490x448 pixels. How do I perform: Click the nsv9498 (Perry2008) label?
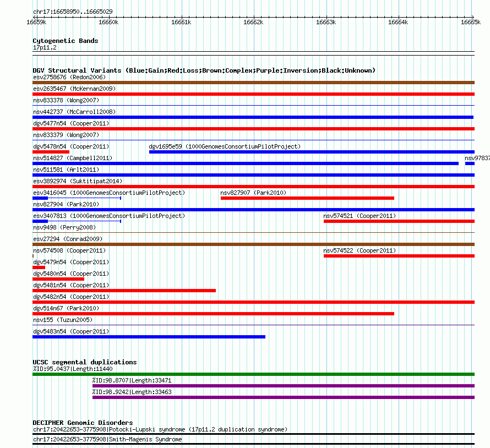click(64, 227)
